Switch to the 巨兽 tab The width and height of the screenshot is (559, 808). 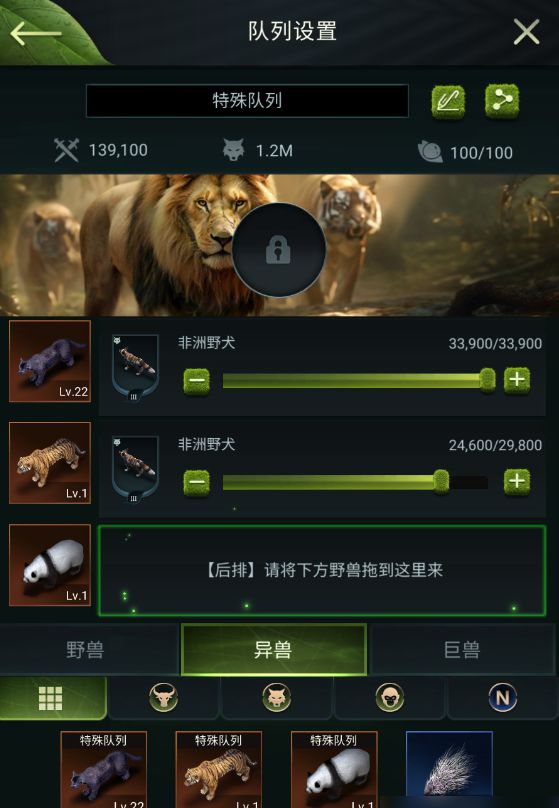[462, 650]
